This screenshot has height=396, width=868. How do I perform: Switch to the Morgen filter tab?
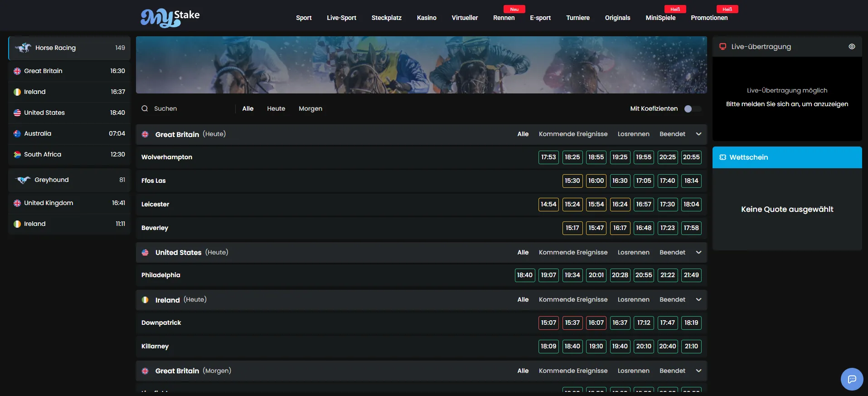pyautogui.click(x=310, y=108)
